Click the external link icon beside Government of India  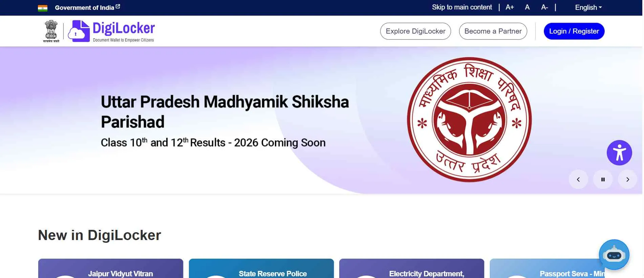tap(118, 6)
